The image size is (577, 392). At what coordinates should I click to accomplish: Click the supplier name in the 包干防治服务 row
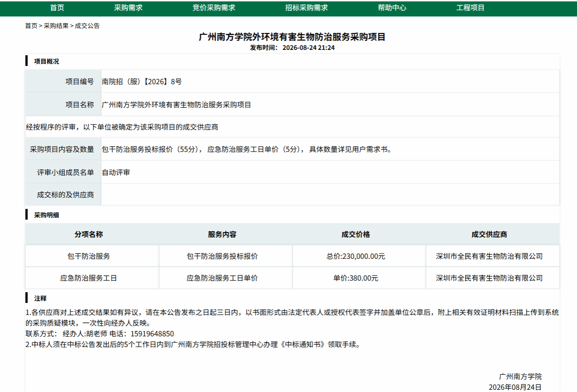pyautogui.click(x=489, y=256)
